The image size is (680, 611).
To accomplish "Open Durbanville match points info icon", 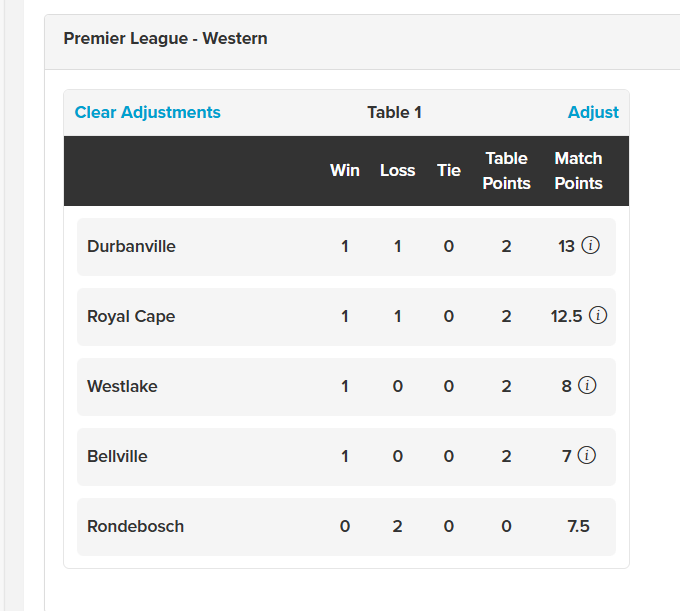I will tap(590, 245).
